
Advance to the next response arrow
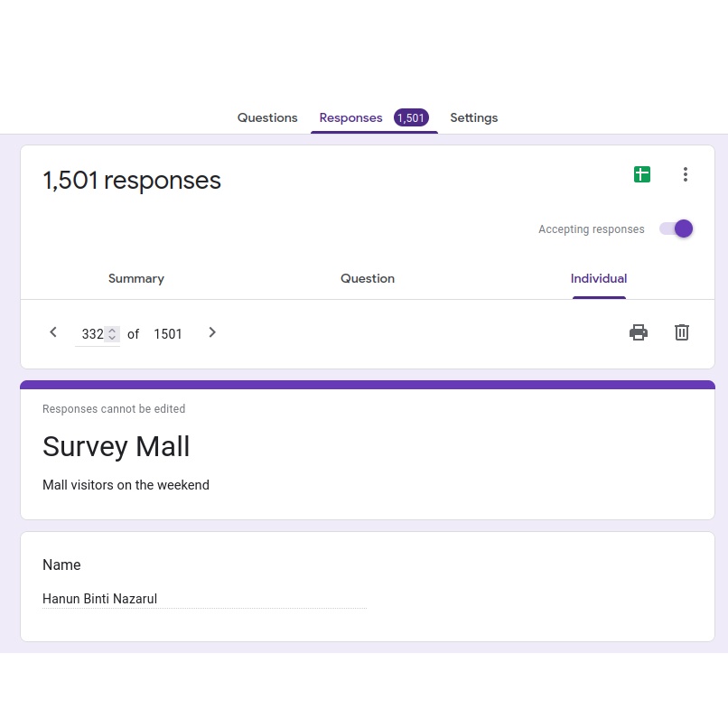tap(212, 332)
